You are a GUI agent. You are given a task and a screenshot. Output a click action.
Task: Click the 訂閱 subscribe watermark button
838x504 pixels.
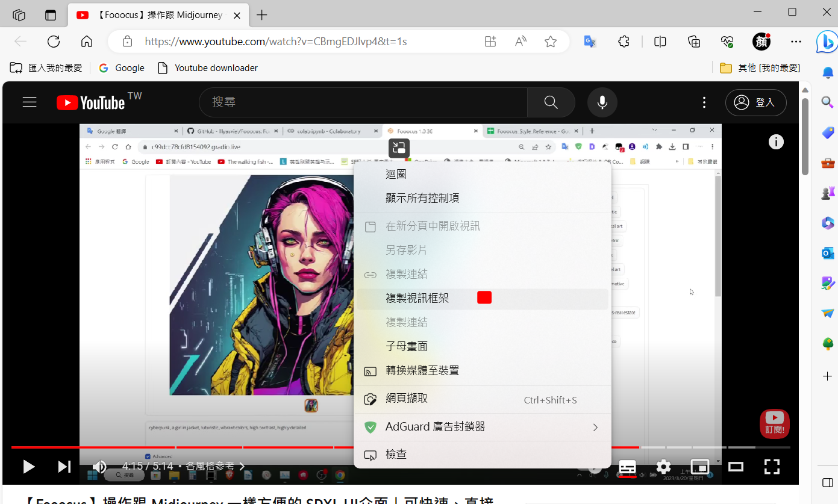click(x=775, y=423)
